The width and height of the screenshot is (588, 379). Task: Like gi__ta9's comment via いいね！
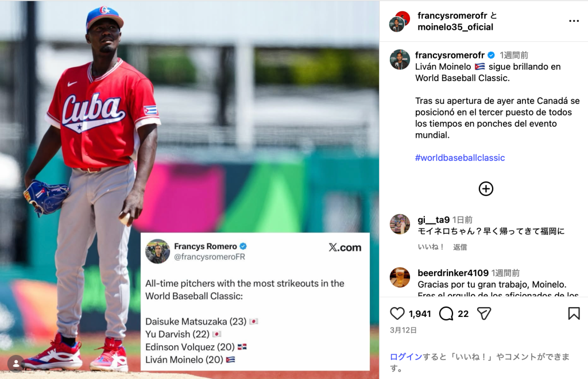(x=431, y=247)
